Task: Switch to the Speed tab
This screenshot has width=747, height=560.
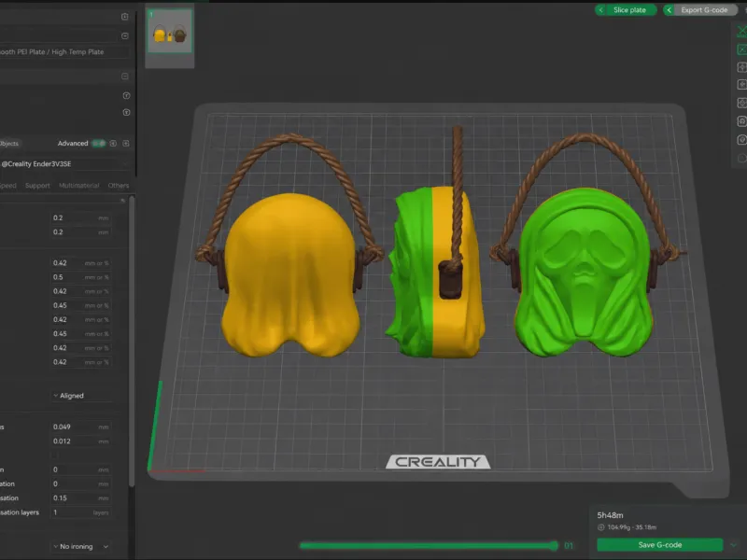Action: tap(8, 185)
